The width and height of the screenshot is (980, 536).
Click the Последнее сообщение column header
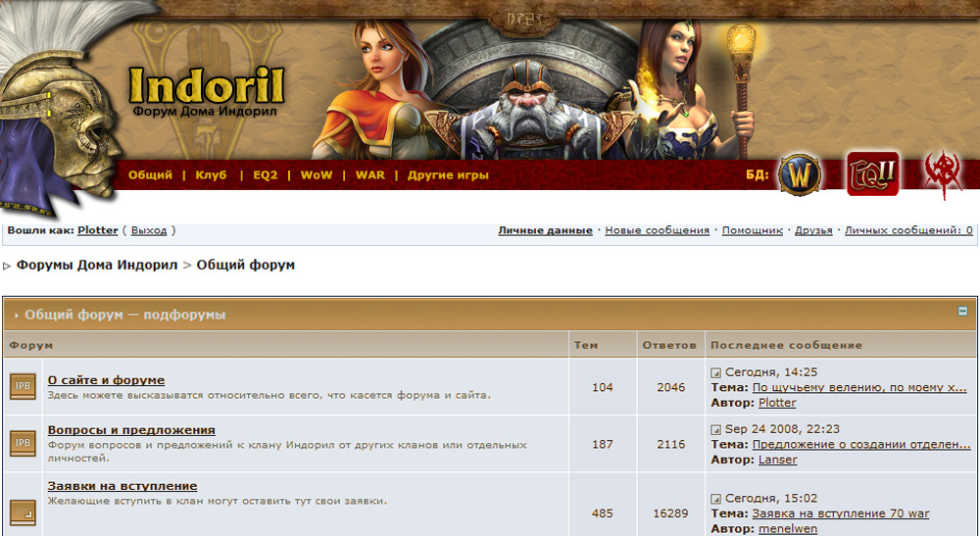point(786,345)
